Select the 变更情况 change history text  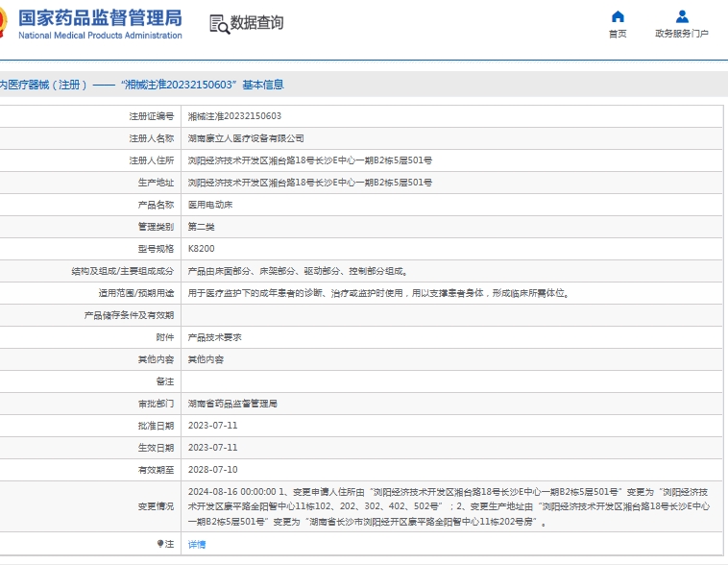(449, 506)
